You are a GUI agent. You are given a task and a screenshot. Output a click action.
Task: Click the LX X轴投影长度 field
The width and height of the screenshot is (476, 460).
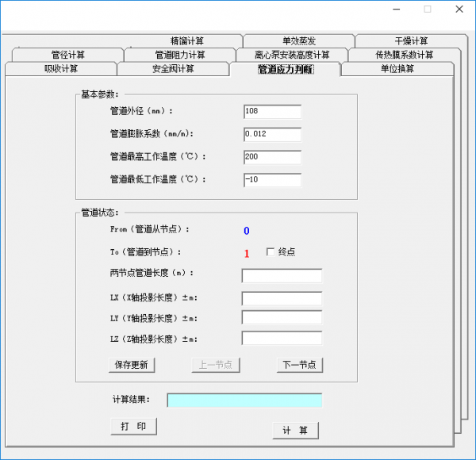pos(282,298)
